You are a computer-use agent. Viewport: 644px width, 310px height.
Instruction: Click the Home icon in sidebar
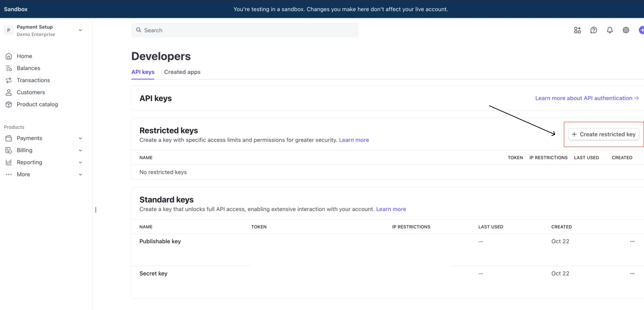click(x=9, y=56)
